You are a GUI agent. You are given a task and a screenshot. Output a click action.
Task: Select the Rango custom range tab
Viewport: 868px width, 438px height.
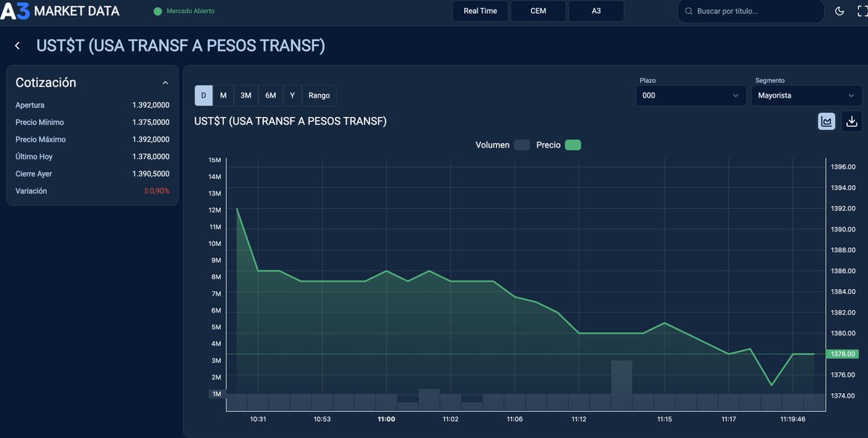click(319, 95)
